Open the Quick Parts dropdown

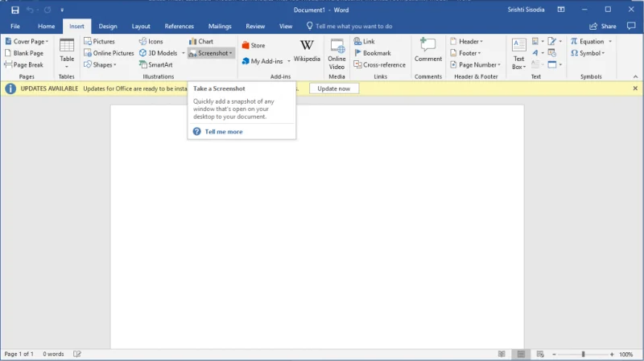(538, 42)
